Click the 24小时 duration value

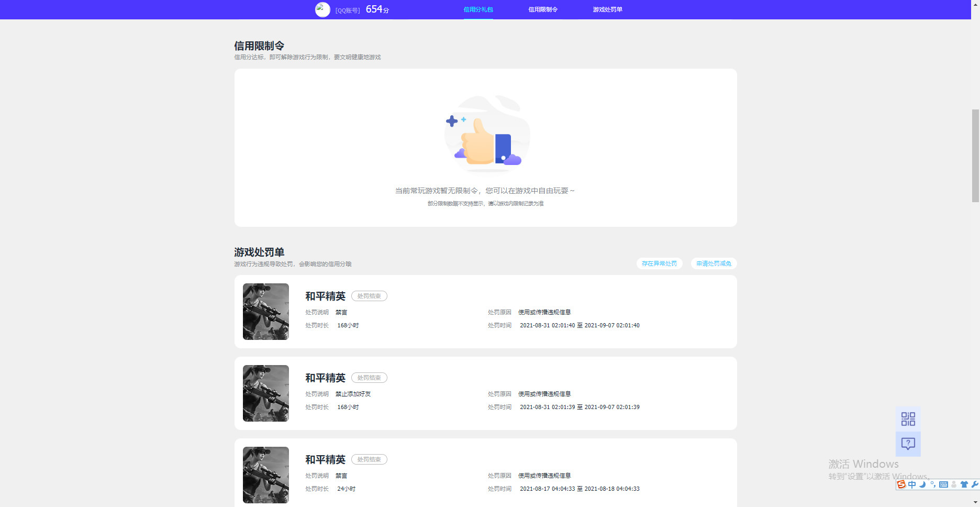(x=346, y=489)
